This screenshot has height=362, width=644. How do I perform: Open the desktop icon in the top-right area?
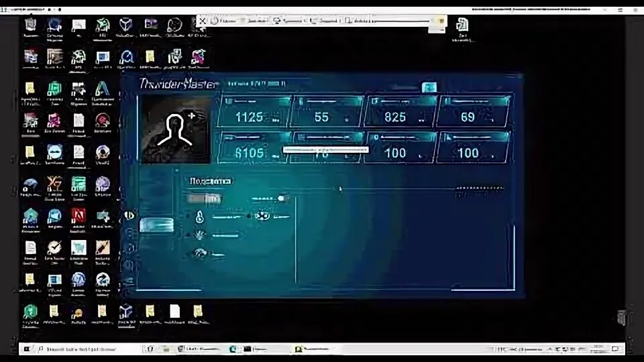pyautogui.click(x=462, y=26)
